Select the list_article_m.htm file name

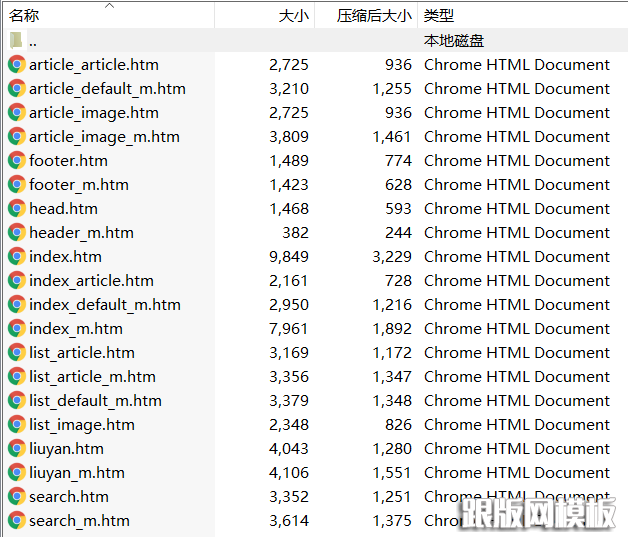coord(92,377)
